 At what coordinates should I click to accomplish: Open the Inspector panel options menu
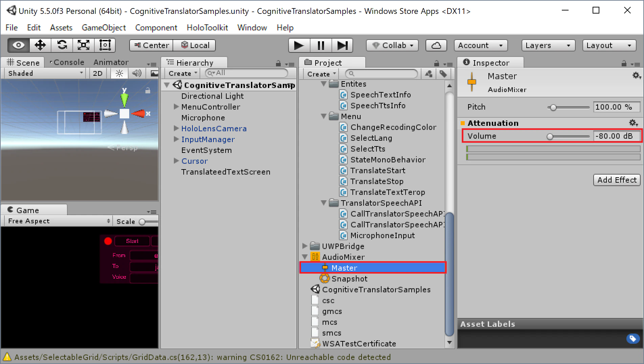point(635,64)
